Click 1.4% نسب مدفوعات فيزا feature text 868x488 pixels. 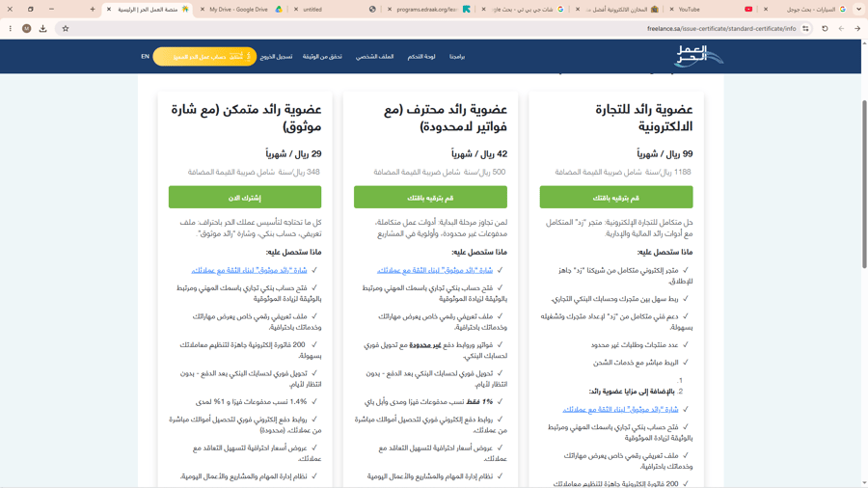click(252, 402)
